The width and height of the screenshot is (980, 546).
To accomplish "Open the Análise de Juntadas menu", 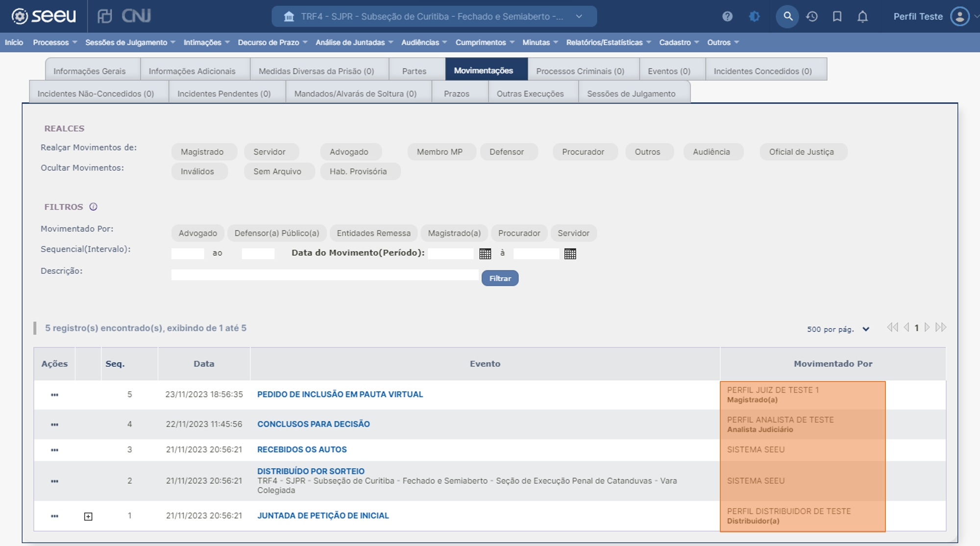I will coord(354,43).
